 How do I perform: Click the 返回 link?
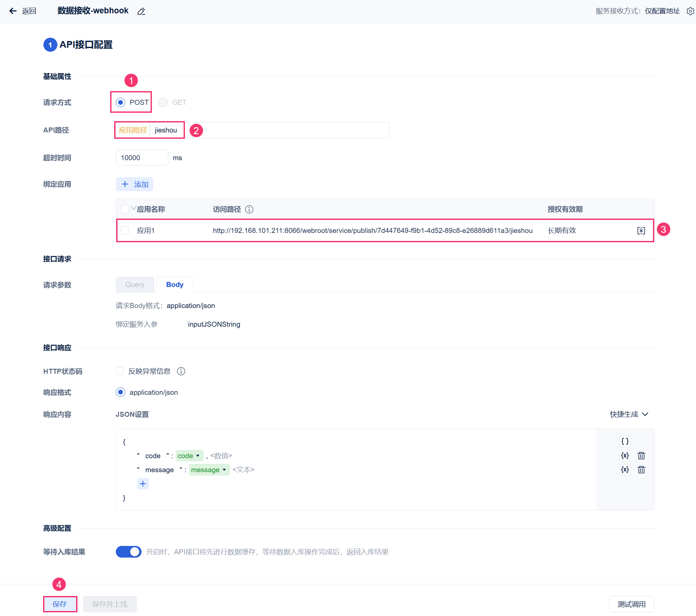(x=29, y=11)
